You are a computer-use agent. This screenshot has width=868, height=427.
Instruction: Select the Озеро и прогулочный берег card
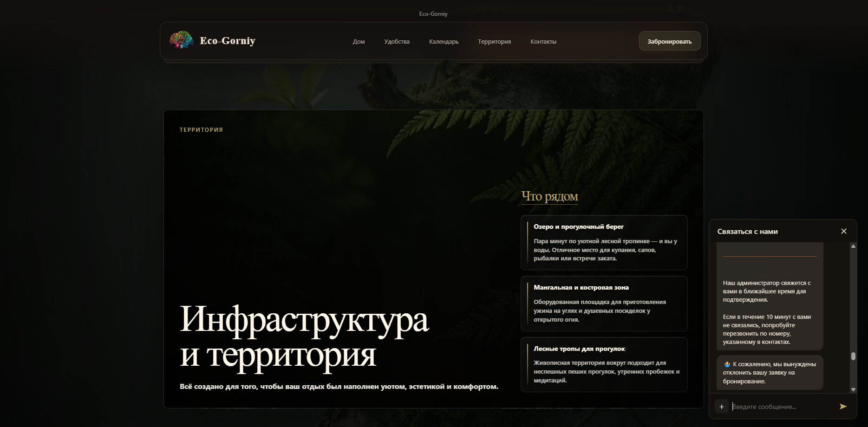[604, 242]
